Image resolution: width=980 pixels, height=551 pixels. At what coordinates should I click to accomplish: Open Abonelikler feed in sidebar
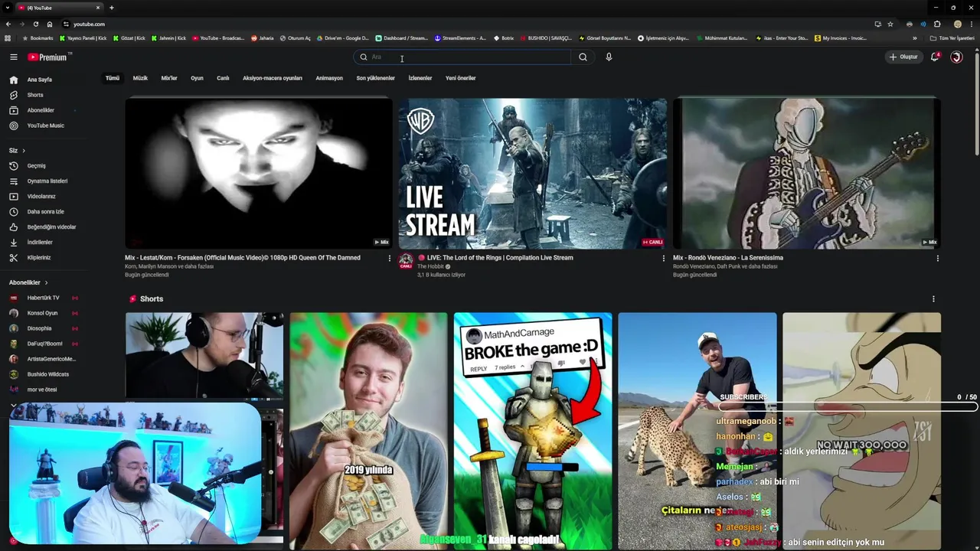tap(41, 110)
